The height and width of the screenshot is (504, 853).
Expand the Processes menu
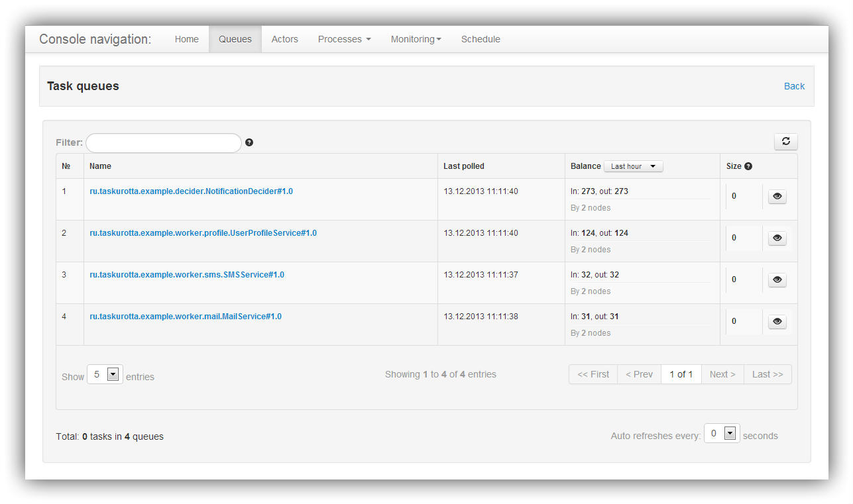(x=345, y=39)
